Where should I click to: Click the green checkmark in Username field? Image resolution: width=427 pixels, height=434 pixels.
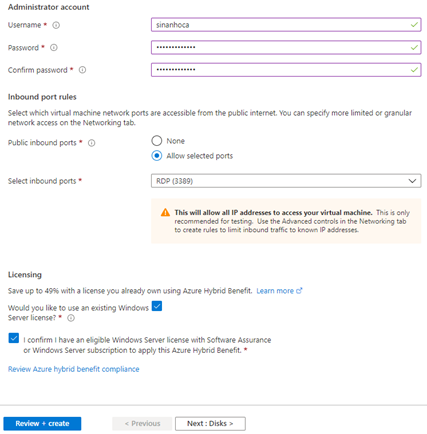click(414, 25)
